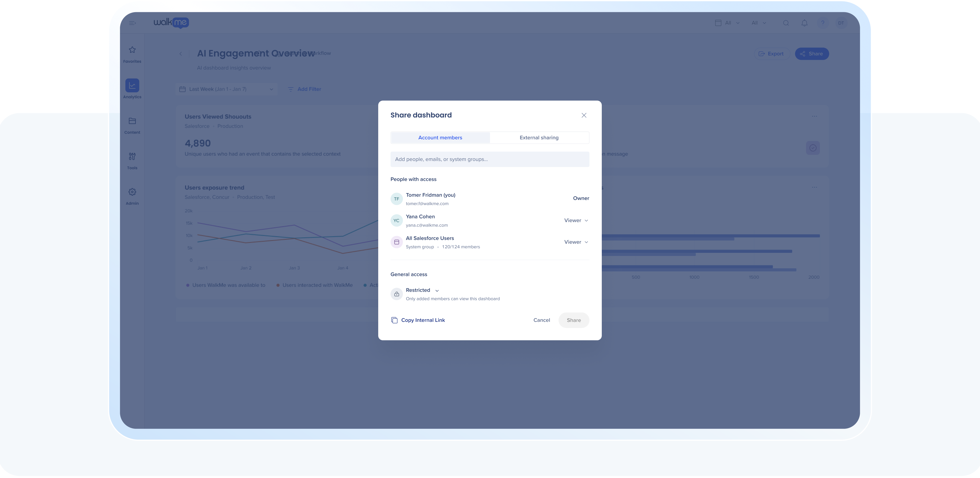
Task: Click the AI Engagement Overview title
Action: click(256, 54)
